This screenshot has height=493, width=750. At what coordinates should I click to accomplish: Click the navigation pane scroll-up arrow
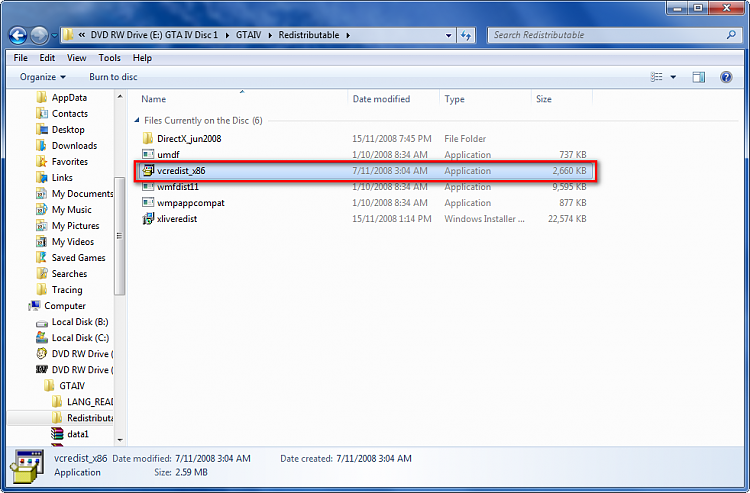(120, 97)
